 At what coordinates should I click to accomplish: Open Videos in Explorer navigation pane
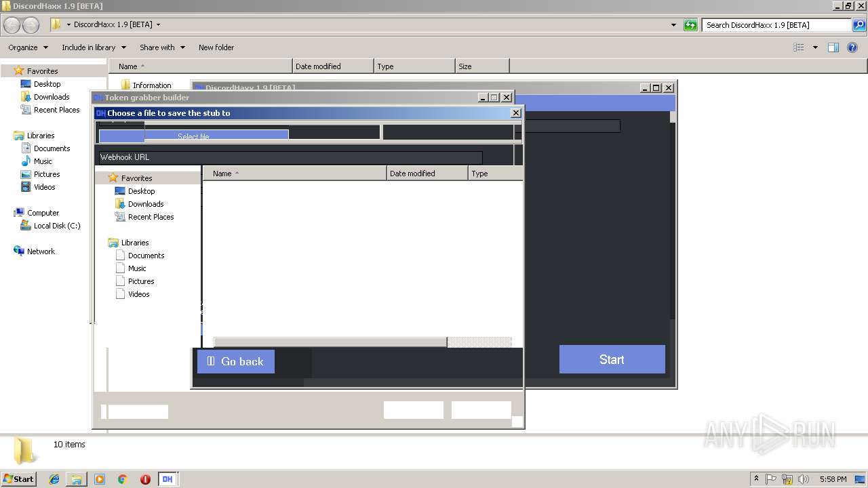click(x=45, y=187)
